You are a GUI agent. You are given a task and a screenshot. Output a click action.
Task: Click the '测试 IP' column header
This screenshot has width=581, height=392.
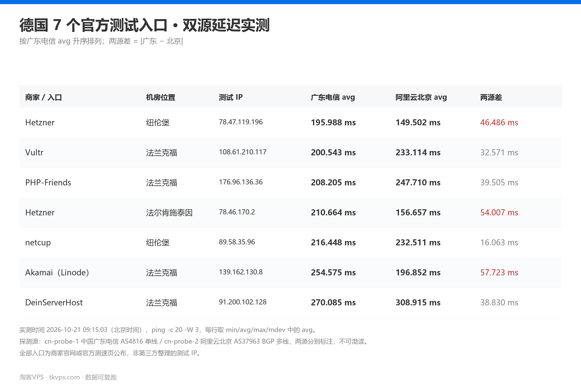pos(230,98)
